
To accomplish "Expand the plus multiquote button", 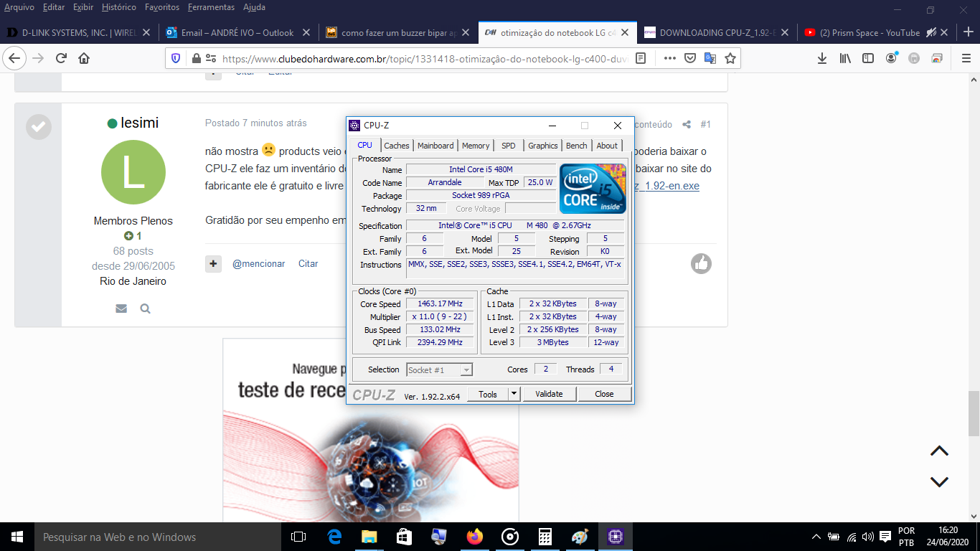I will click(x=213, y=263).
